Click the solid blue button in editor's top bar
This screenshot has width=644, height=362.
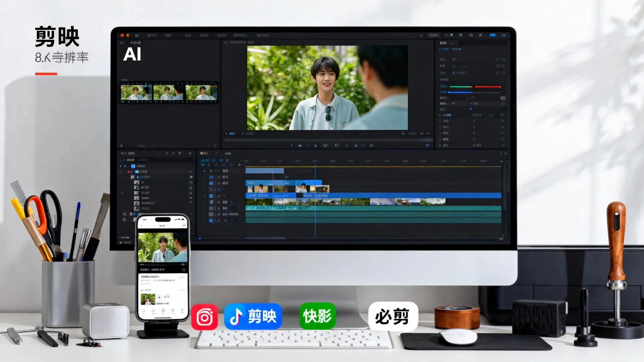click(492, 35)
